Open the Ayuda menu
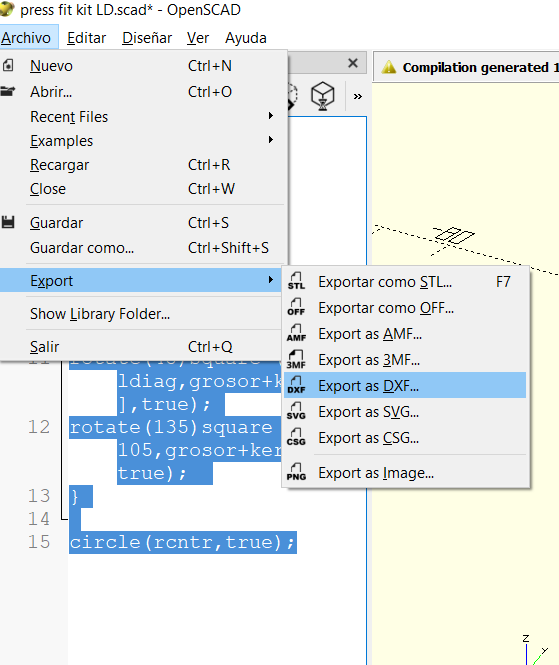Image resolution: width=559 pixels, height=665 pixels. pyautogui.click(x=246, y=38)
